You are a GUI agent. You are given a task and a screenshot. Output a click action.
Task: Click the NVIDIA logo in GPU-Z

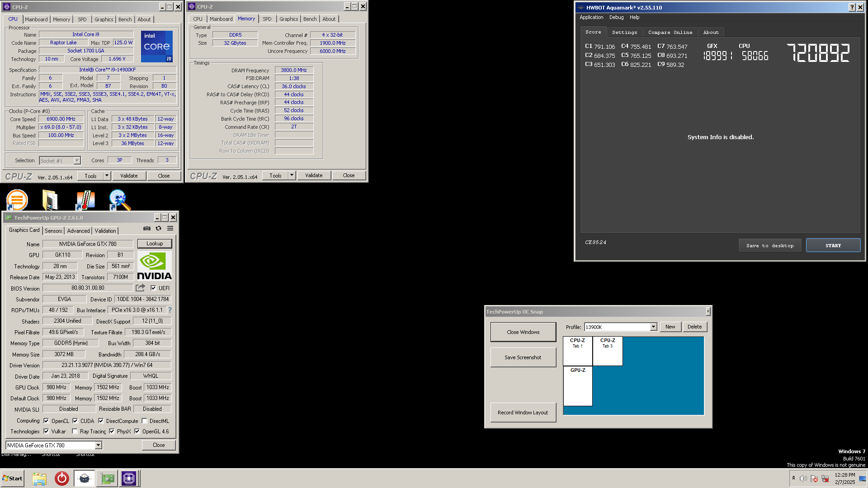point(154,266)
